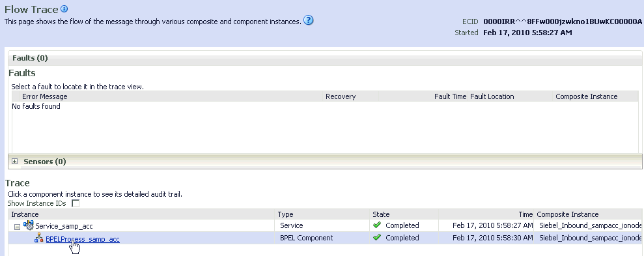Image resolution: width=644 pixels, height=256 pixels.
Task: Open the BPELProcess_samp_acc link
Action: [83, 239]
